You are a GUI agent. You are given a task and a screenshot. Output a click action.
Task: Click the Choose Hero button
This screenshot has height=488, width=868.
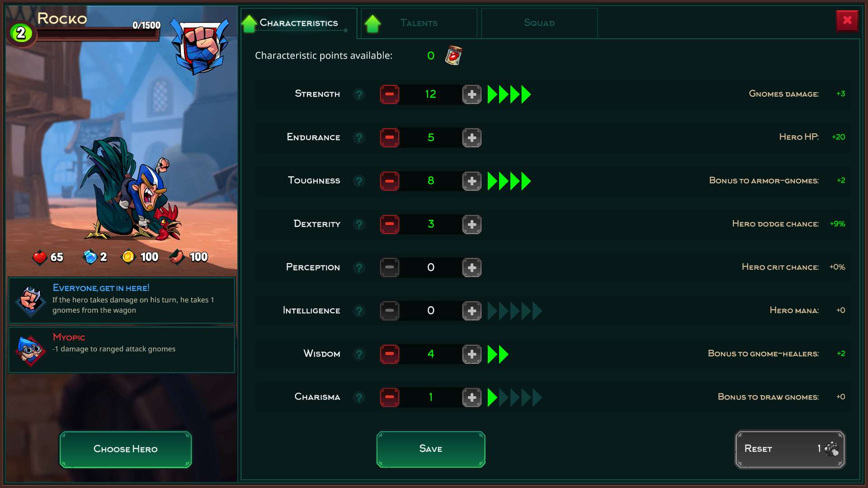click(x=126, y=449)
